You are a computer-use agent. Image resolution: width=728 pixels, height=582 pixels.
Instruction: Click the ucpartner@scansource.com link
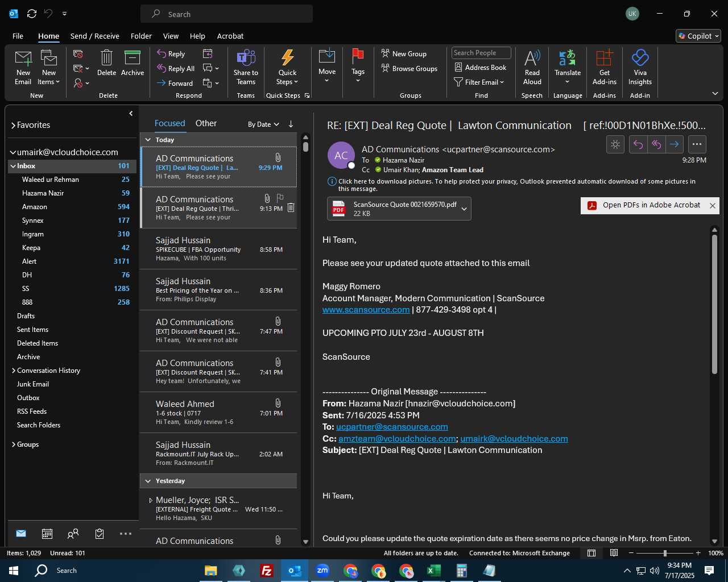click(x=392, y=427)
